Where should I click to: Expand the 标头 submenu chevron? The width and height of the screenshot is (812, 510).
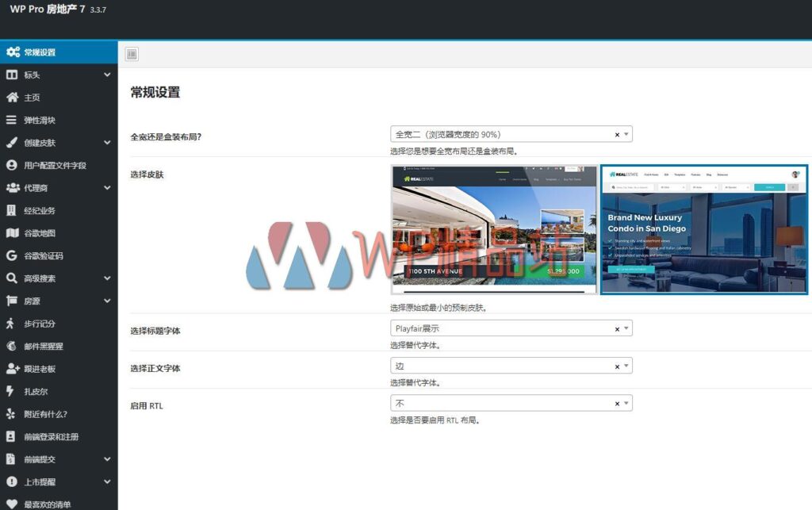(x=108, y=75)
